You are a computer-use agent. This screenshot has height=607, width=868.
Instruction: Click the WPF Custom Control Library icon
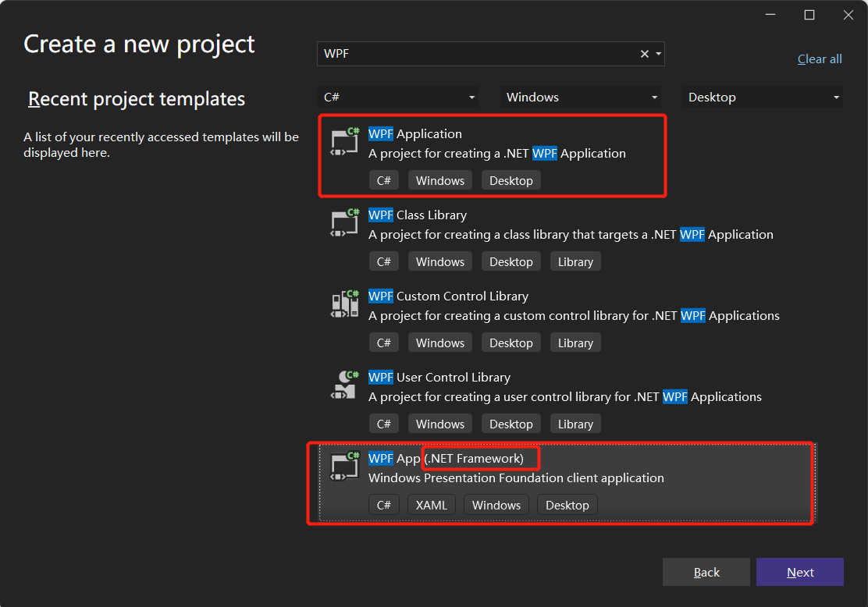pos(344,304)
